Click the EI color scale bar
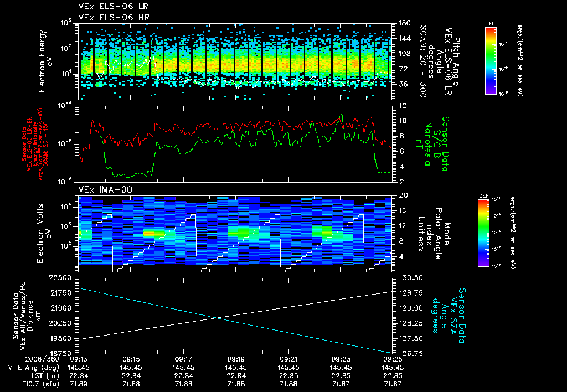The image size is (567, 392). pos(491,60)
